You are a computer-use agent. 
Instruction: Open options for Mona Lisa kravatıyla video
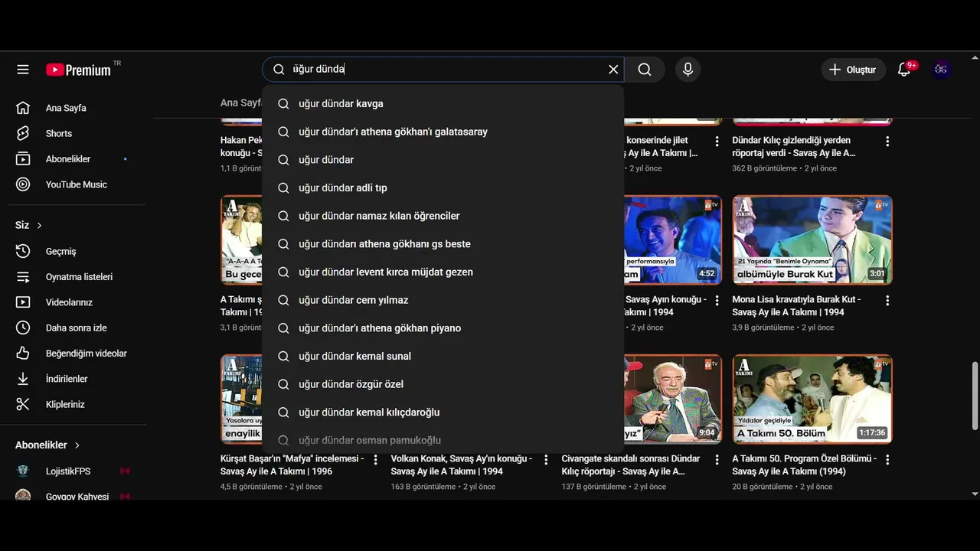[x=887, y=301]
